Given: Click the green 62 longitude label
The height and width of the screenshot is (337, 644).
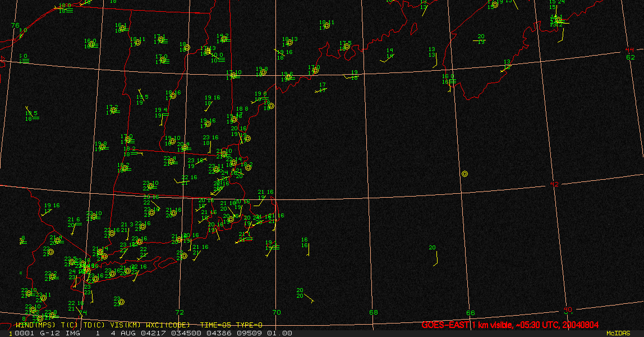Looking at the screenshot, I should 631,57.
